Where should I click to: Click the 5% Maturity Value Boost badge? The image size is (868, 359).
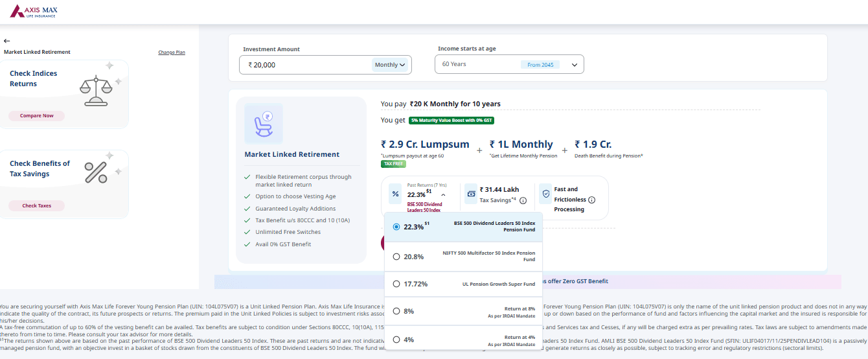click(x=451, y=120)
